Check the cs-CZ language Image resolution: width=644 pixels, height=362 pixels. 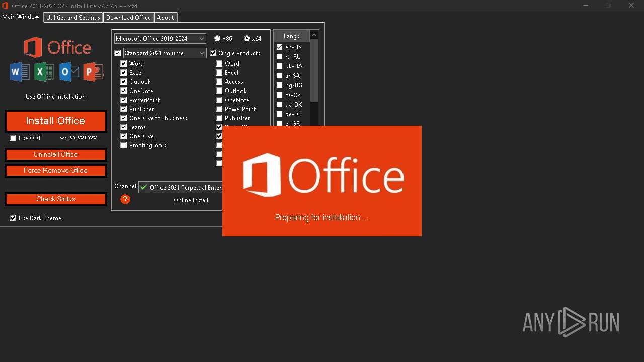[280, 95]
